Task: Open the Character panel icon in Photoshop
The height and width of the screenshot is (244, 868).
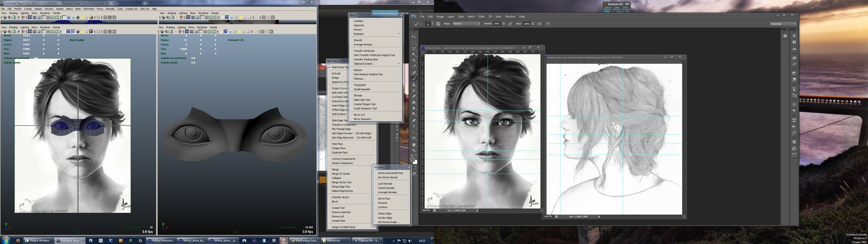Action: click(x=794, y=104)
